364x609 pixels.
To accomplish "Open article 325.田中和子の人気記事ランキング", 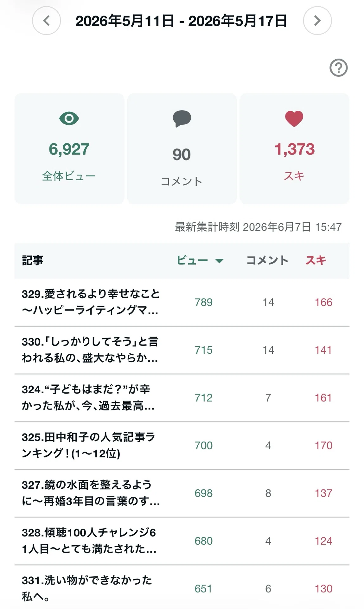I will 88,445.
